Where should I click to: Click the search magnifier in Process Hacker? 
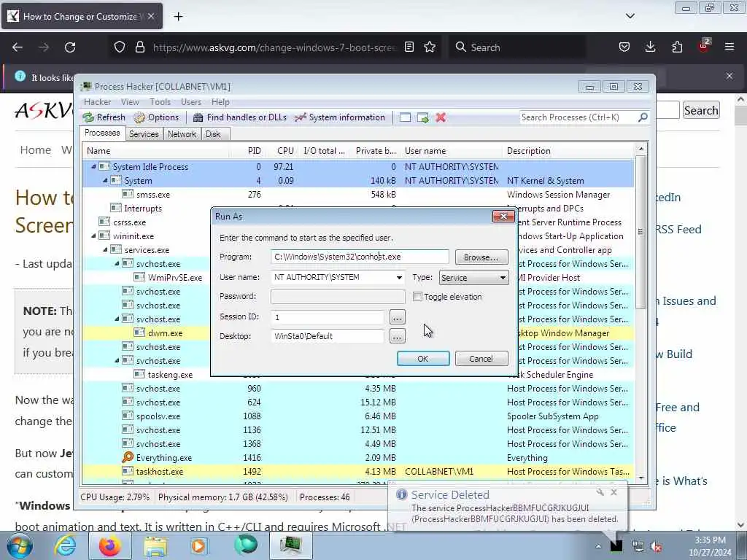[x=643, y=117]
